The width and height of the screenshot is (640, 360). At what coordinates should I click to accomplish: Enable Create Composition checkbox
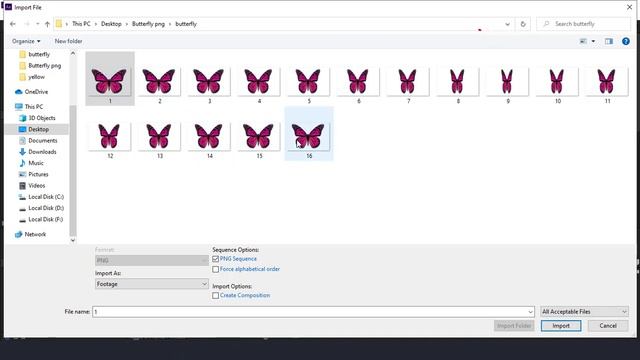pos(216,296)
